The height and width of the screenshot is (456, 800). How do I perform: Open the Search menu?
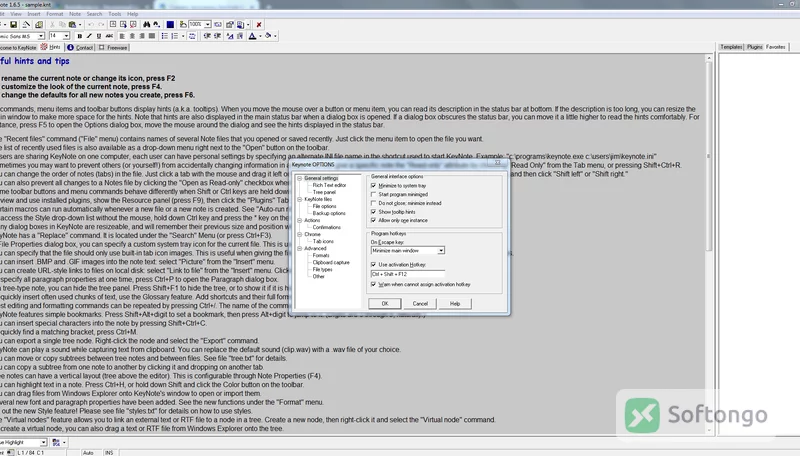(94, 14)
